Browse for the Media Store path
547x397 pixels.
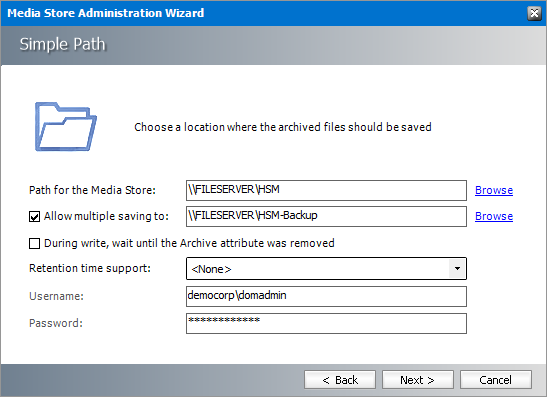click(494, 190)
